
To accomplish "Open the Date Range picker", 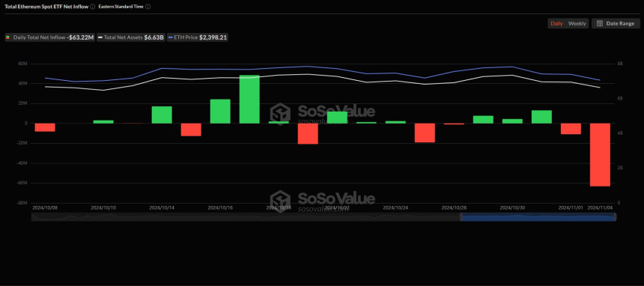I will (616, 23).
